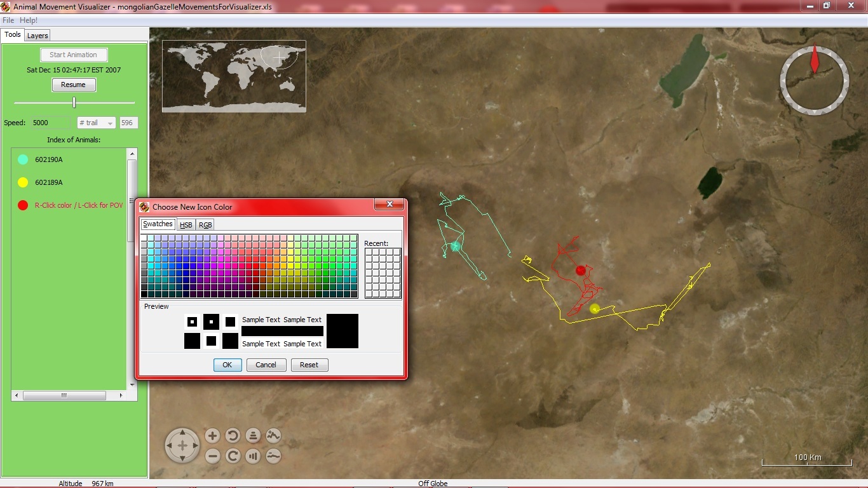Click the animal list scroll-up arrow
This screenshot has height=488, width=868.
(x=132, y=154)
